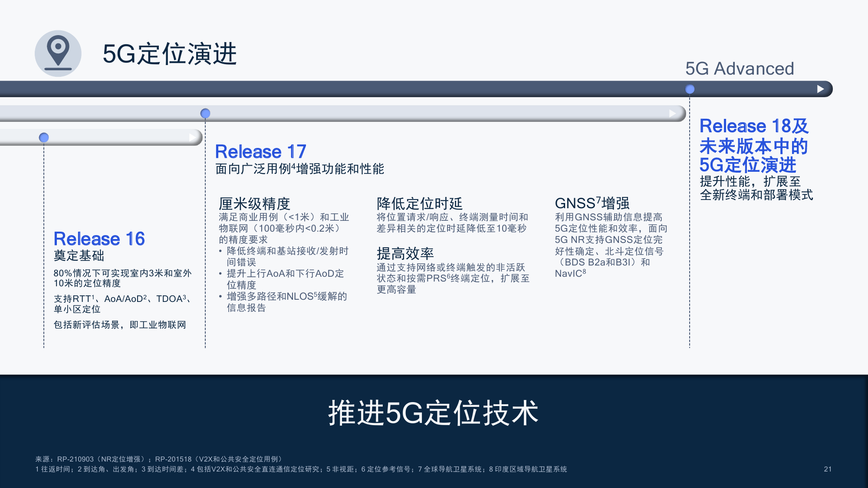The image size is (868, 488).
Task: Select the Release 17 timeline dot
Action: click(205, 114)
